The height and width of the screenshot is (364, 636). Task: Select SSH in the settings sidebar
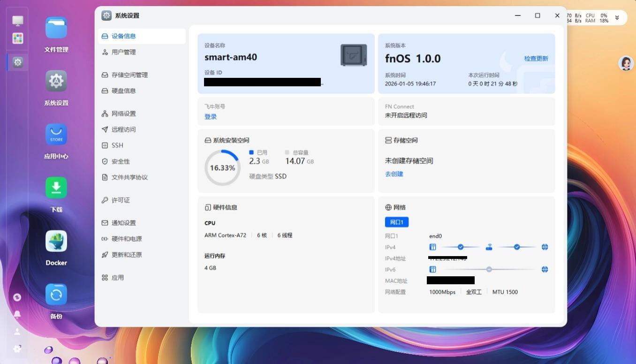(116, 145)
